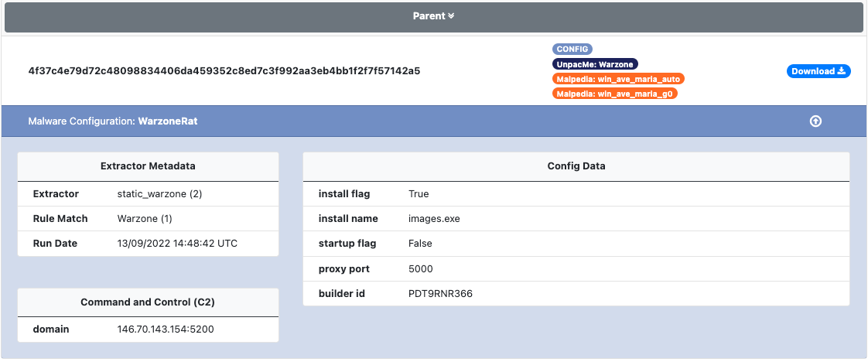
Task: Select the Command and Control (C2) header
Action: [x=148, y=302]
